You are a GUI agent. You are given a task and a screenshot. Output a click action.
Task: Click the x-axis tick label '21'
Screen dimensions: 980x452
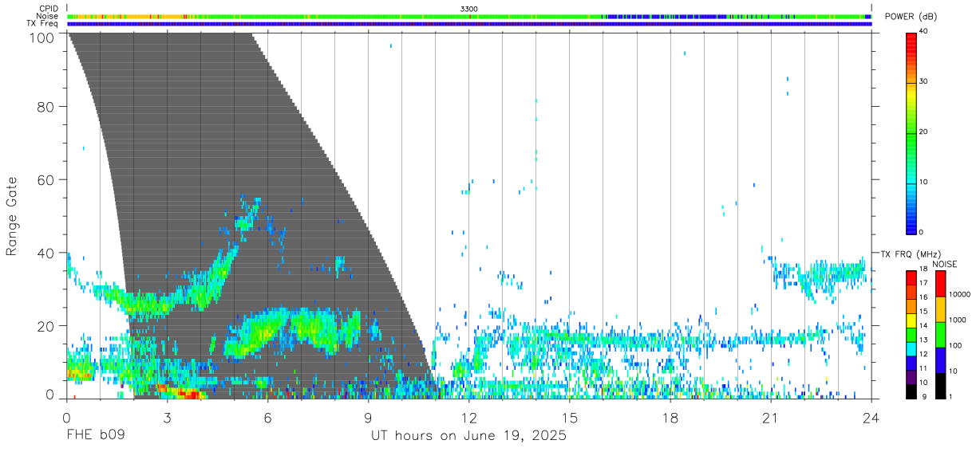771,418
